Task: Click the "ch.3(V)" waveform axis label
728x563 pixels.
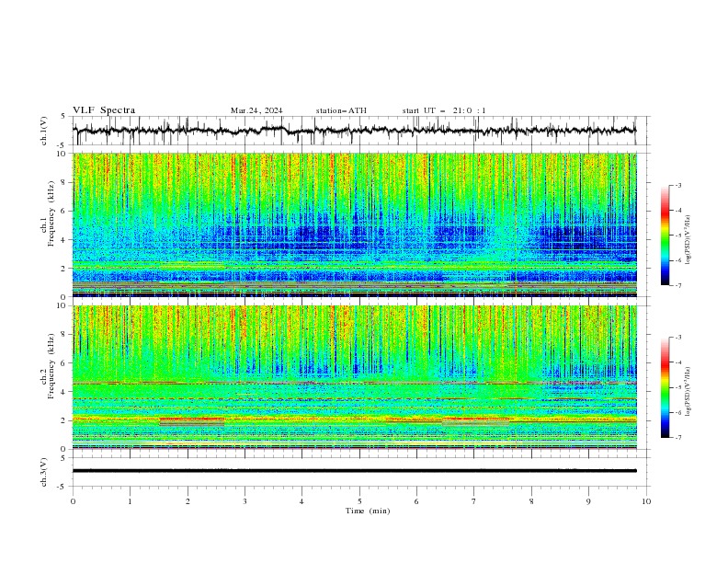Action: 44,472
